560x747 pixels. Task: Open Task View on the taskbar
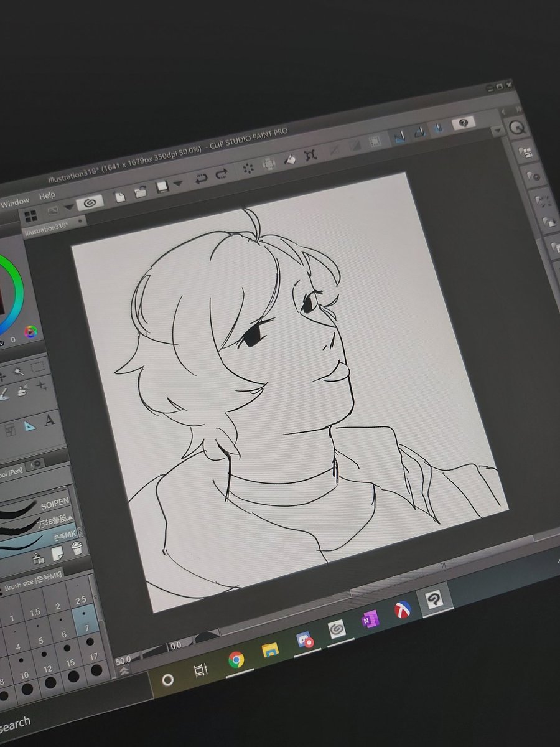click(202, 670)
